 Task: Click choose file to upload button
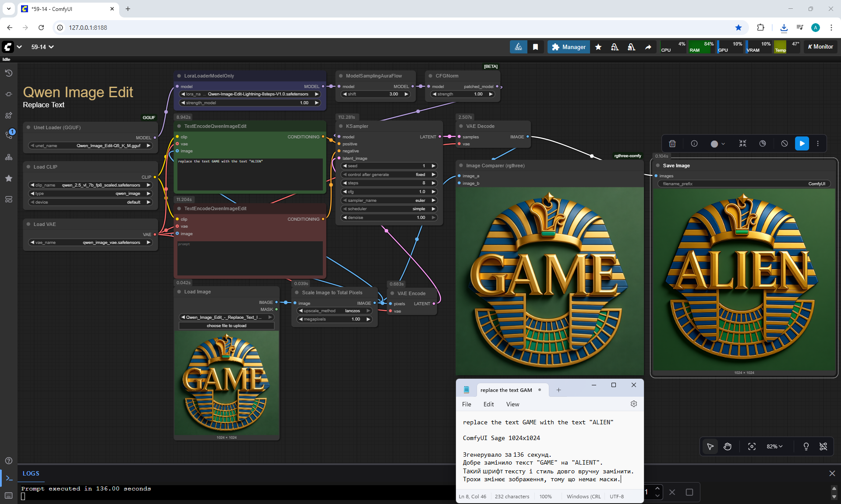pos(226,326)
